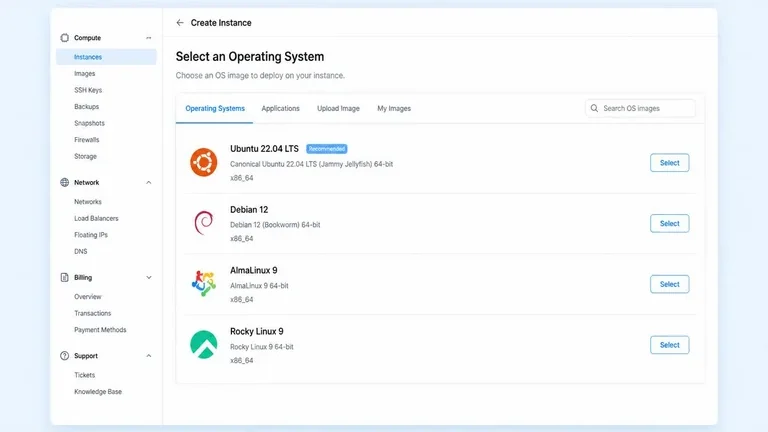Go to Load Balancers

pos(96,218)
